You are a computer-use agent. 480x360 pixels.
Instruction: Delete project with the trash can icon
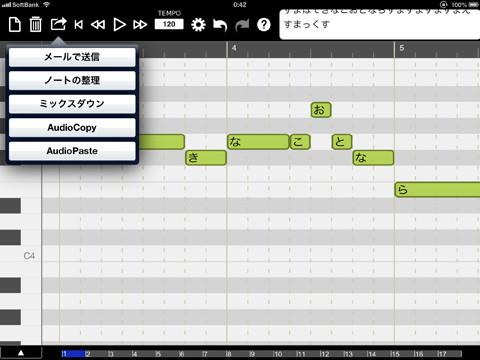coord(35,25)
